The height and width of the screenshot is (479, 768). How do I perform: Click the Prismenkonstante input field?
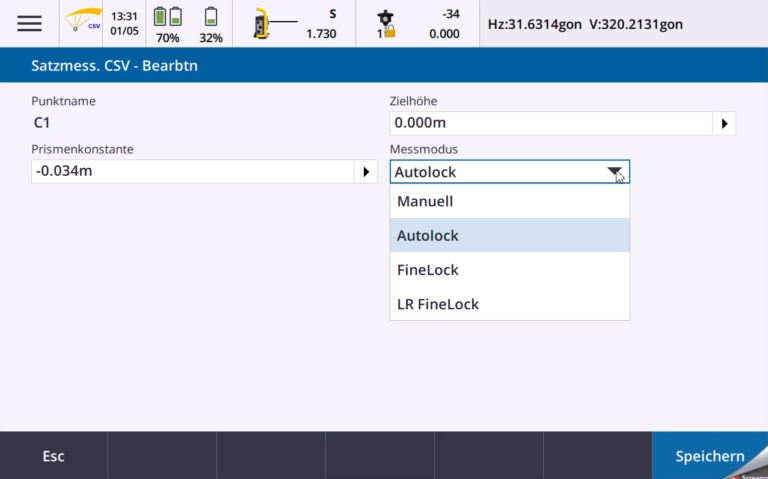pyautogui.click(x=192, y=172)
